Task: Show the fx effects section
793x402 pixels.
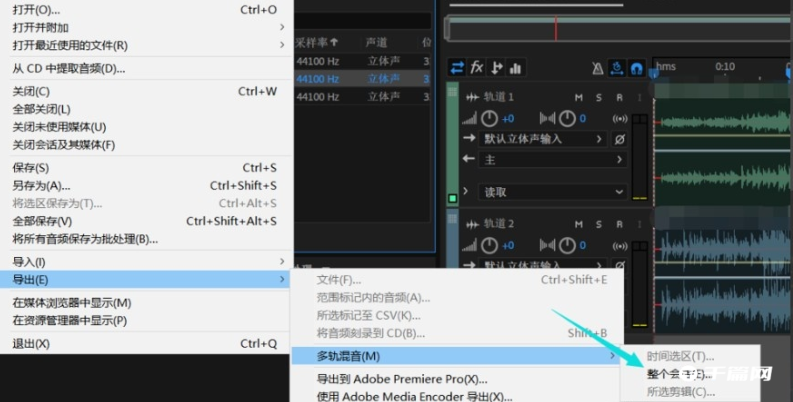Action: pos(476,68)
